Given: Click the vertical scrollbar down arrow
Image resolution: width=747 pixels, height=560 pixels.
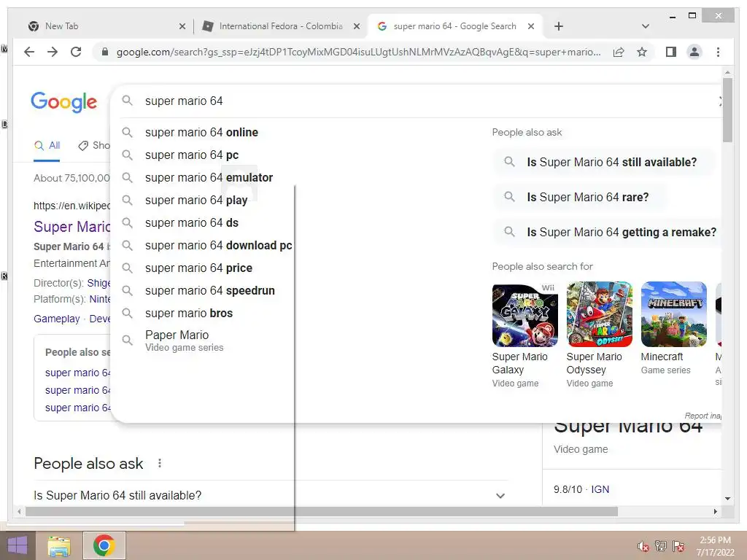Looking at the screenshot, I should point(727,499).
